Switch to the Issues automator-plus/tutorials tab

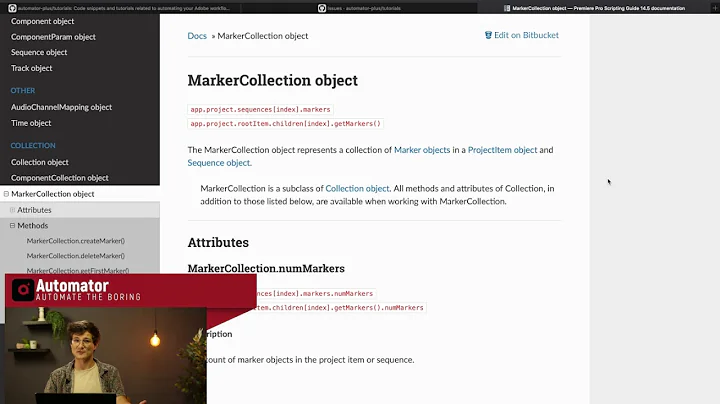360,8
